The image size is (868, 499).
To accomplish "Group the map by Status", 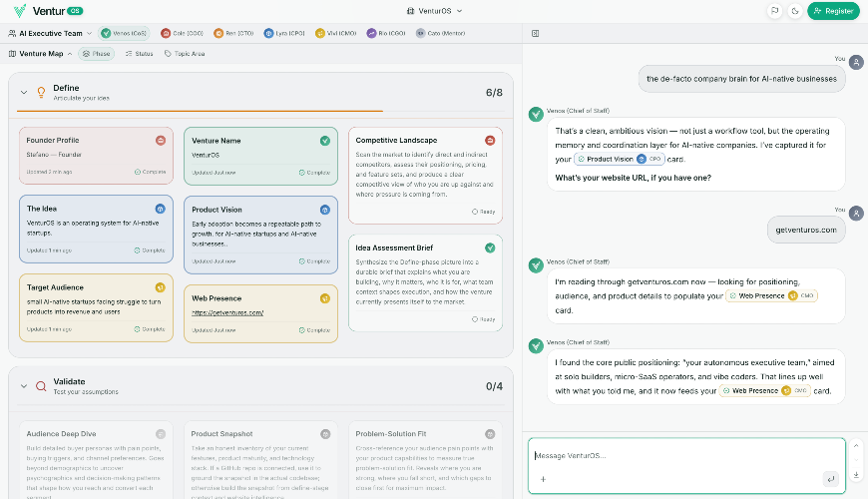I will [x=139, y=54].
